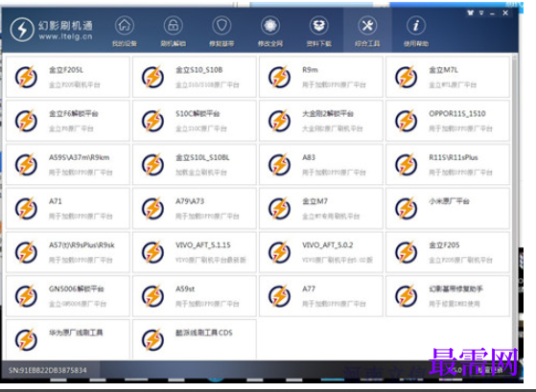This screenshot has height=392, width=536.
Task: Open the 金立F6解锁平台 icon
Action: [x=26, y=121]
